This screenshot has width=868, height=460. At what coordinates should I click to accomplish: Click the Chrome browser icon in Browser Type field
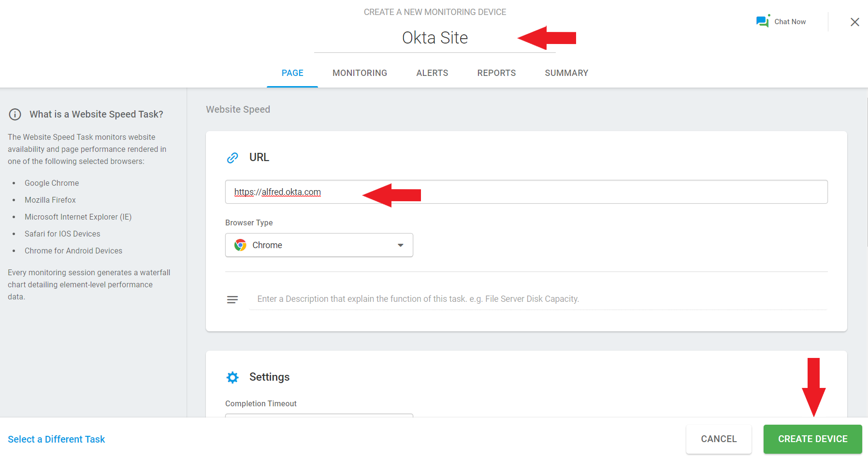[240, 245]
